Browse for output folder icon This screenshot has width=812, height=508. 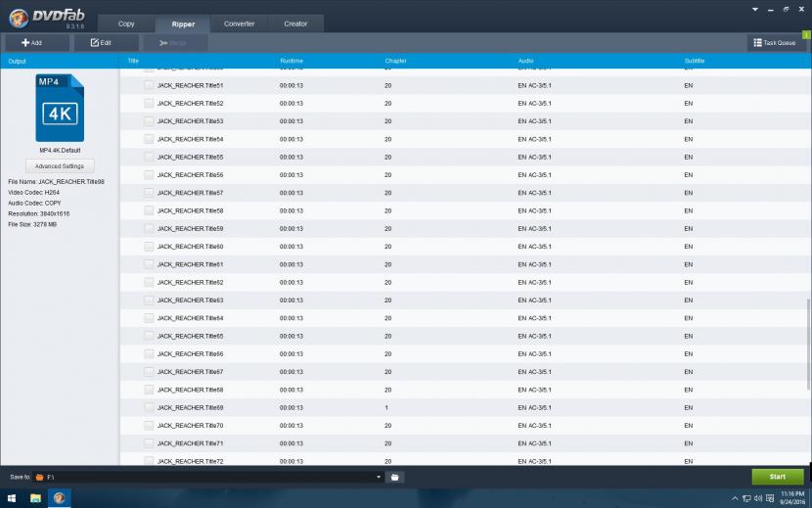394,477
